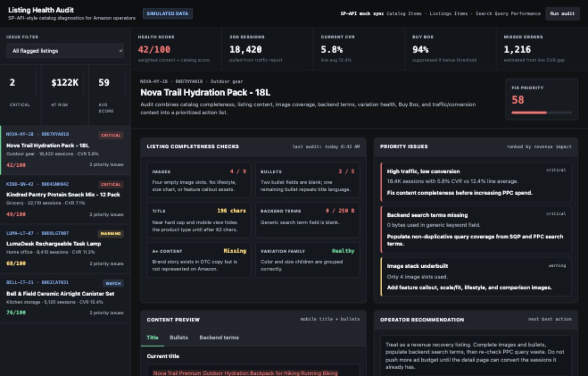Click CRITICAL badge on Nova Trail listing

pos(111,135)
